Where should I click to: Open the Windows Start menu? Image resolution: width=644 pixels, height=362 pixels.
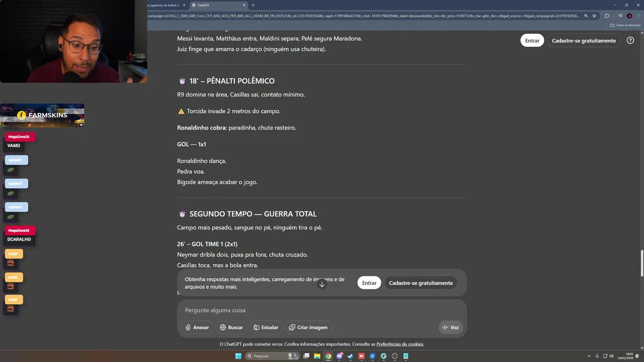point(238,356)
